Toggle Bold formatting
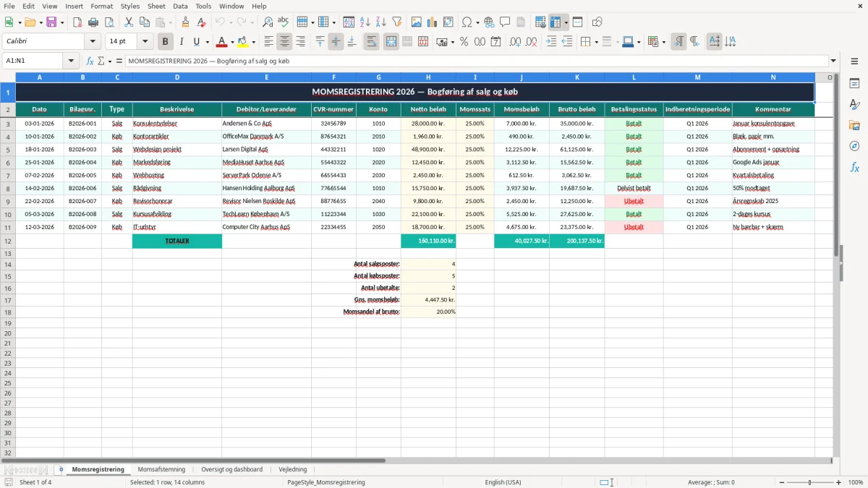The height and width of the screenshot is (488, 868). pos(166,42)
